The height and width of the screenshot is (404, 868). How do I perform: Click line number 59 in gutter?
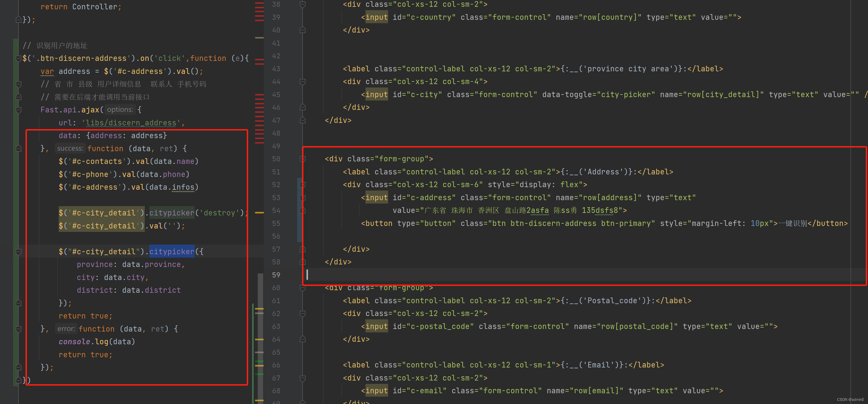coord(276,275)
